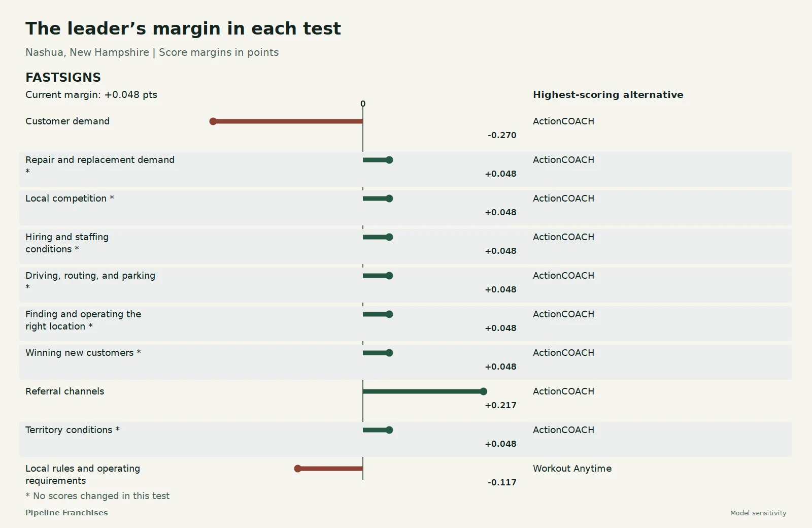Image resolution: width=812 pixels, height=528 pixels.
Task: Click the green dot for Driving, routing, and parking
Action: click(389, 276)
